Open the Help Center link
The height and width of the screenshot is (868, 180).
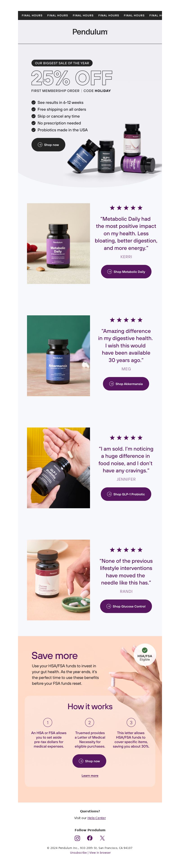click(97, 818)
